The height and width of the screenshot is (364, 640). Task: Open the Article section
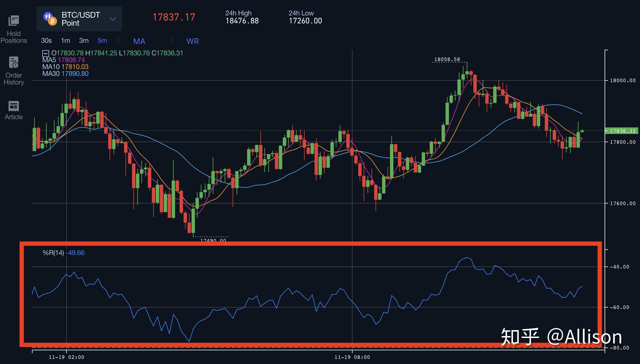(13, 110)
